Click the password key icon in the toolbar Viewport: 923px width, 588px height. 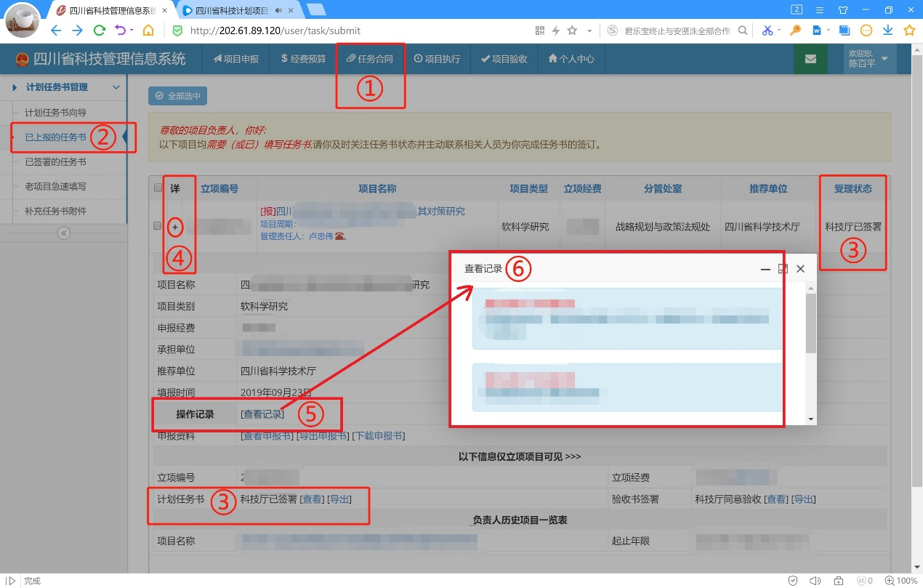pos(795,31)
